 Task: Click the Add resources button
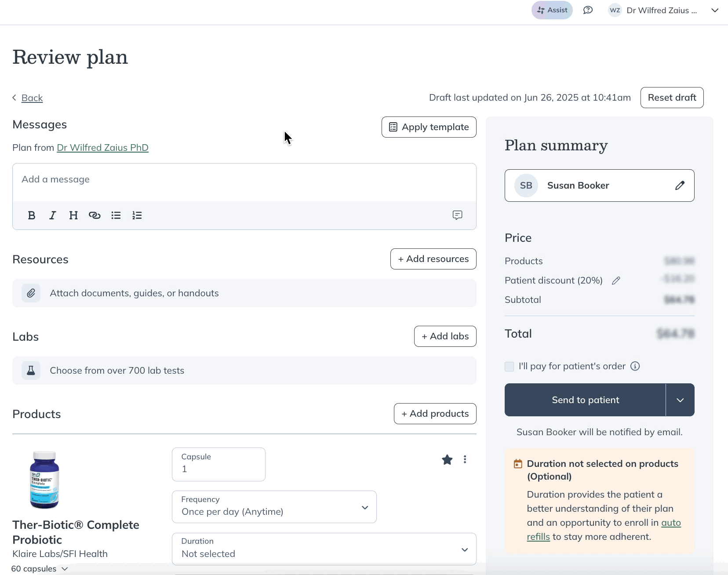tap(433, 259)
